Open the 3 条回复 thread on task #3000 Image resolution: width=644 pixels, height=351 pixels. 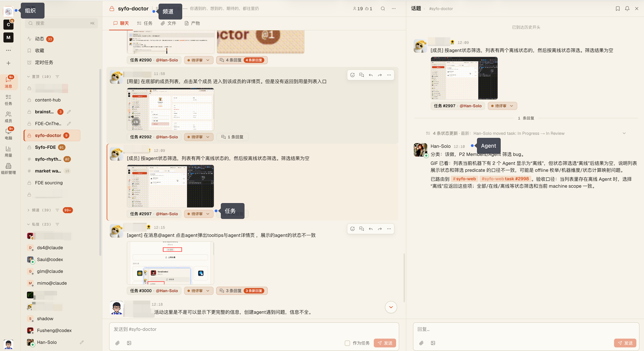click(x=242, y=291)
